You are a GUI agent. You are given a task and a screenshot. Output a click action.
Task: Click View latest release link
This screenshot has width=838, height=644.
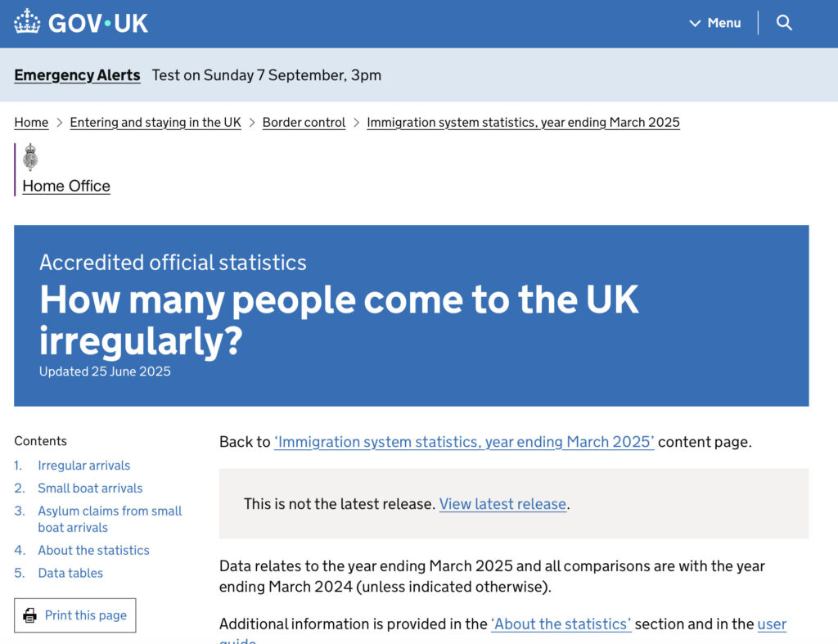(502, 504)
